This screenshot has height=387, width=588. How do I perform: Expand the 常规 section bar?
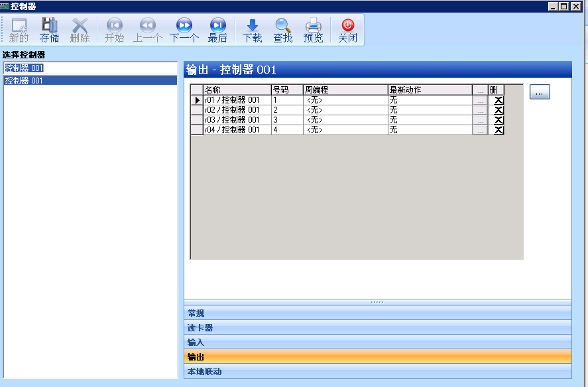pos(378,313)
